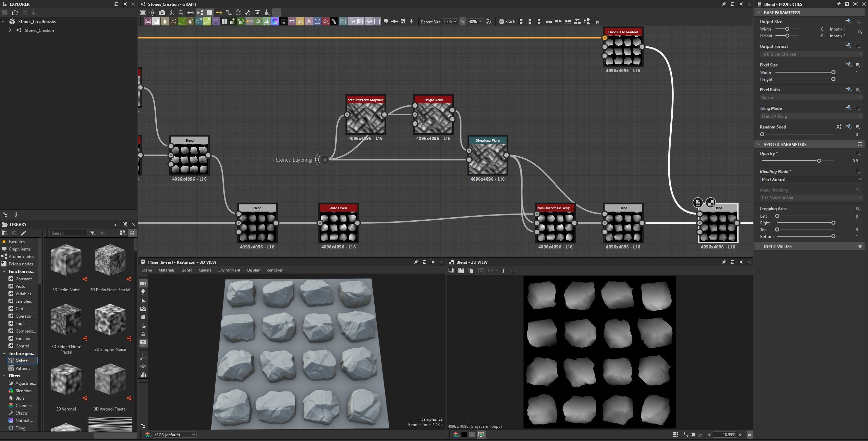Image resolution: width=868 pixels, height=441 pixels.
Task: Select the Patterns library category
Action: pyautogui.click(x=22, y=368)
